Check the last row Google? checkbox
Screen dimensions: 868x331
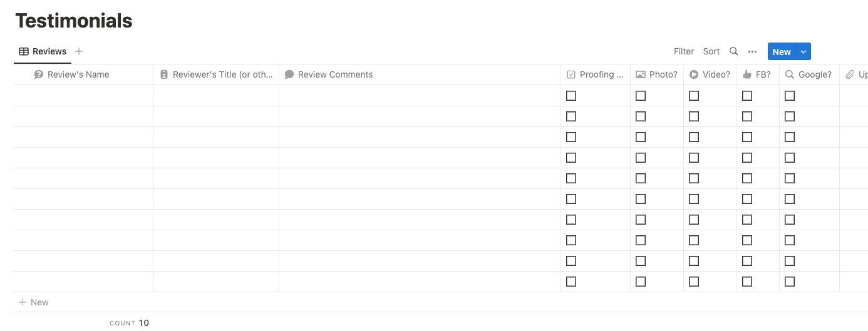[790, 282]
